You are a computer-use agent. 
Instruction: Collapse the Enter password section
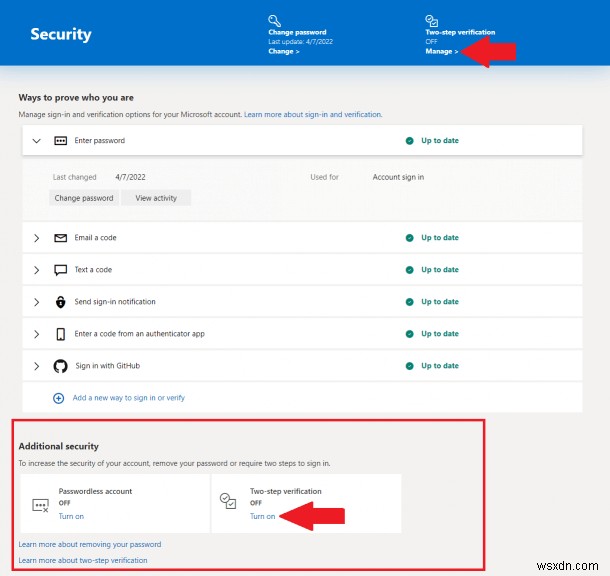click(x=37, y=141)
